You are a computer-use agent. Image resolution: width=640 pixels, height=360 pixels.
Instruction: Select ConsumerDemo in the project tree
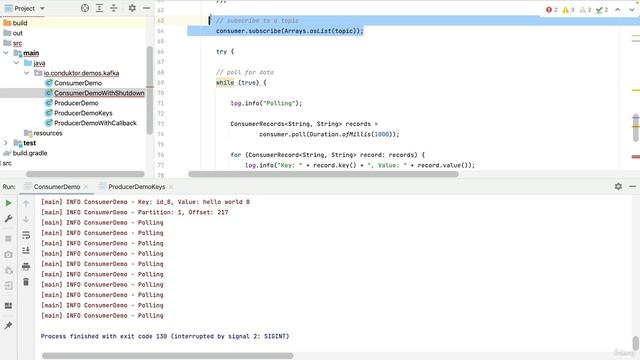(78, 83)
